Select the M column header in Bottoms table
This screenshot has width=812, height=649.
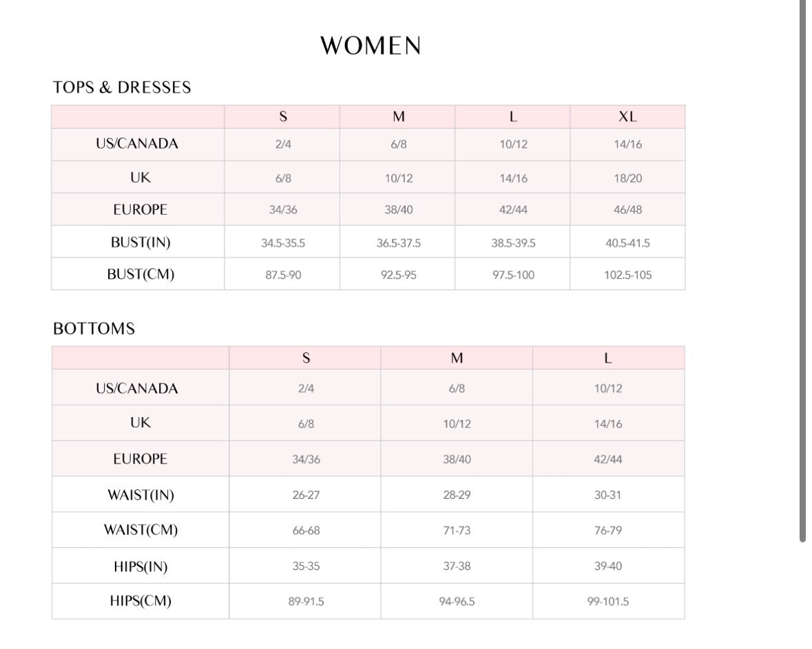pyautogui.click(x=457, y=358)
